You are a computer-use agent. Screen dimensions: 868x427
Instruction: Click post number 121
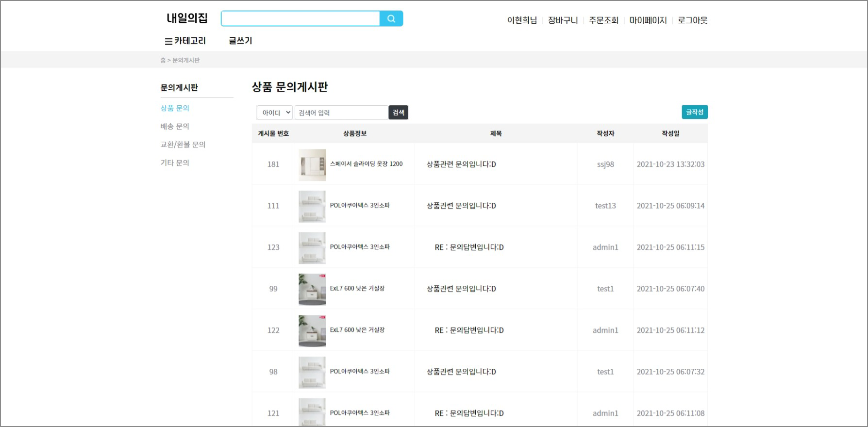tap(273, 413)
